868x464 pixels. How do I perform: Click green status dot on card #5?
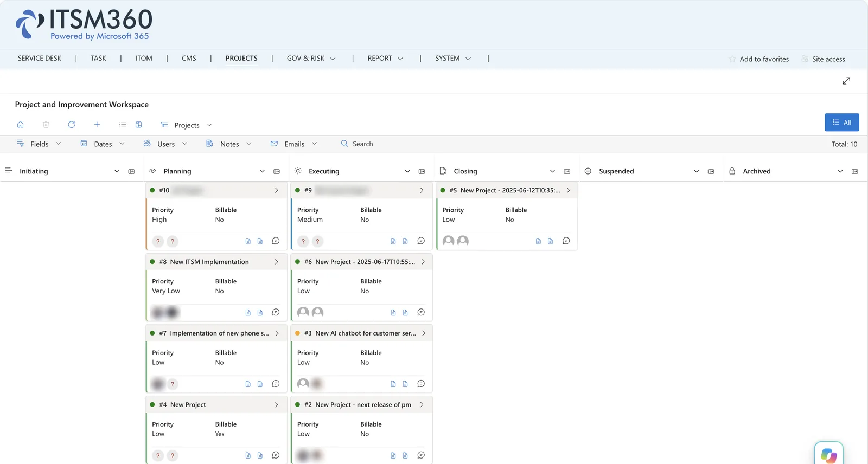point(443,190)
